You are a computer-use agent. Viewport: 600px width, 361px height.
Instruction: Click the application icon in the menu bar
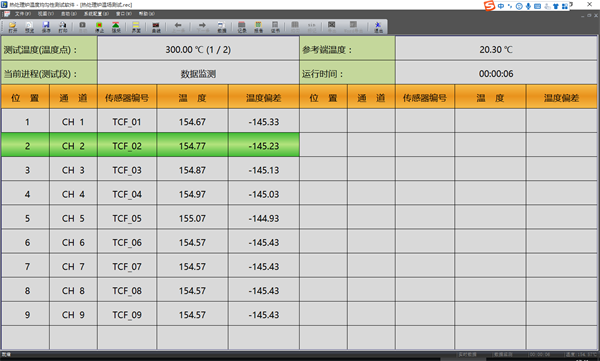[7, 14]
